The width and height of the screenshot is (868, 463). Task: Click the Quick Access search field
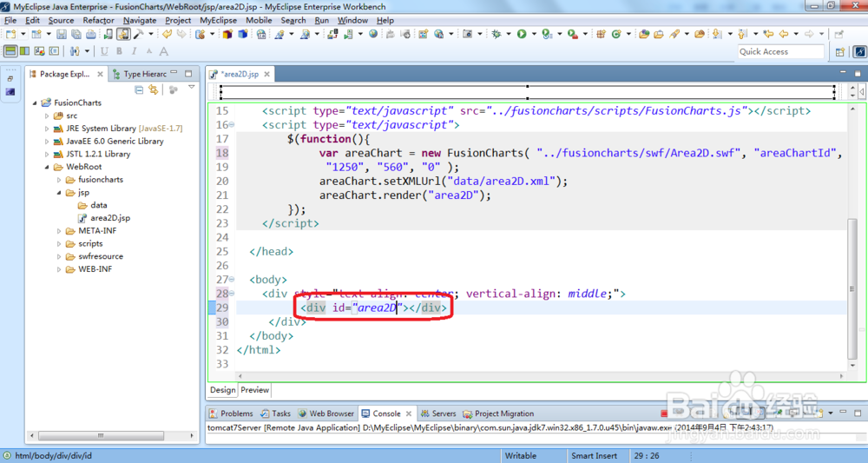click(780, 51)
